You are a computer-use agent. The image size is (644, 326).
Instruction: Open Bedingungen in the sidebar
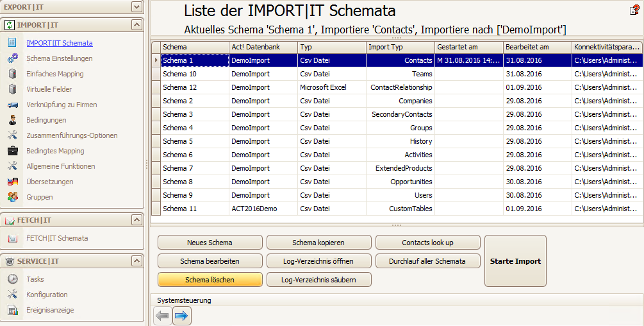click(x=46, y=120)
